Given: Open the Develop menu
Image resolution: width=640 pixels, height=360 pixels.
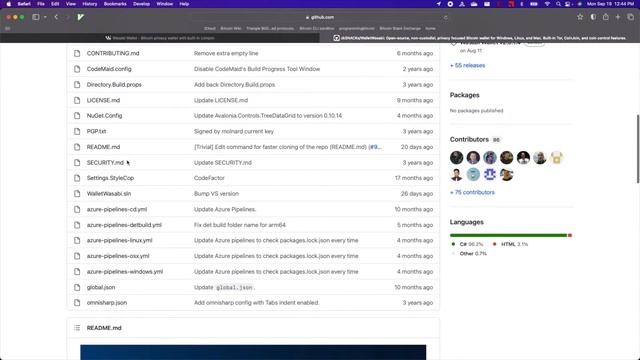Looking at the screenshot, I should [142, 4].
